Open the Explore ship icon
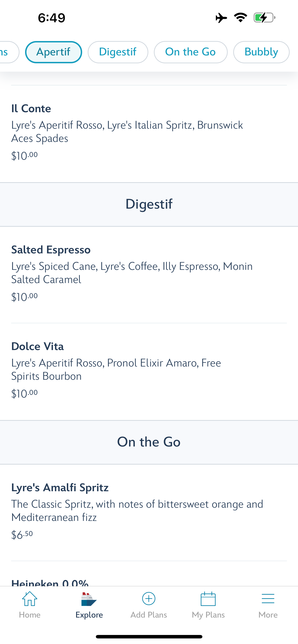 tap(89, 599)
